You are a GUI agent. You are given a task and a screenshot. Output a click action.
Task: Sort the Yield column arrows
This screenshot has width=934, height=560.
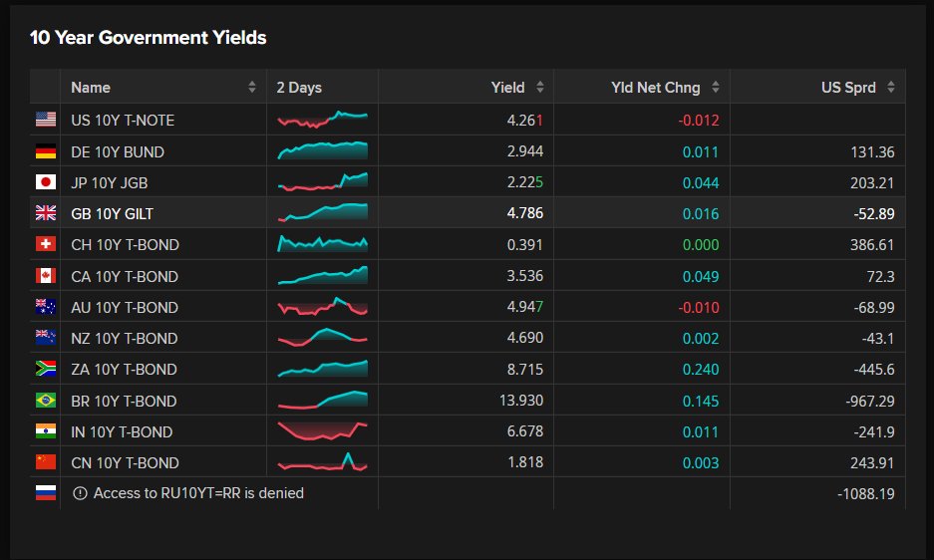[x=539, y=87]
